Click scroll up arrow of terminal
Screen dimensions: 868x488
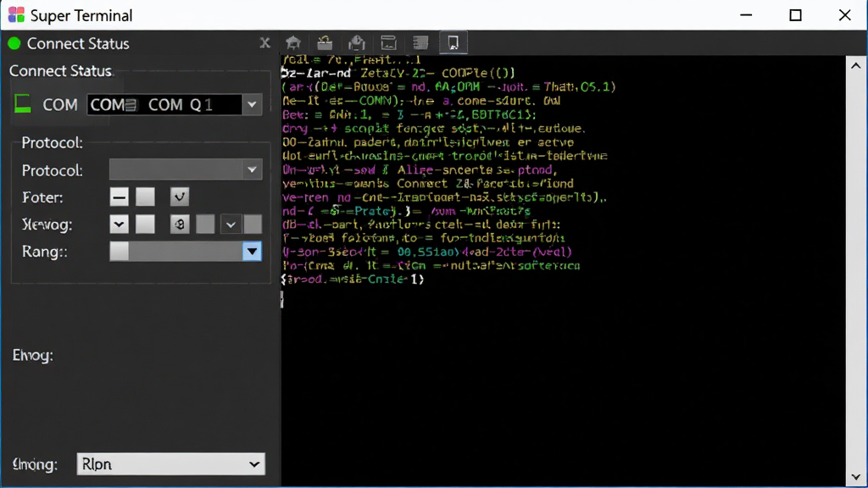click(856, 65)
